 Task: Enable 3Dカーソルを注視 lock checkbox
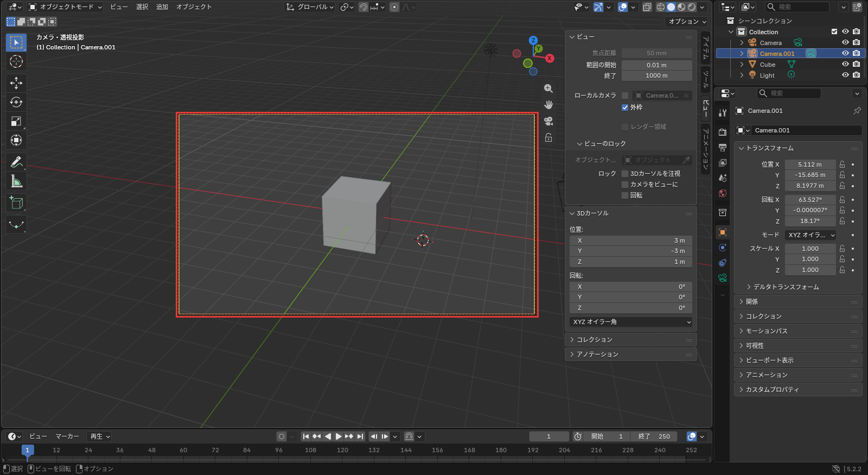pyautogui.click(x=625, y=174)
